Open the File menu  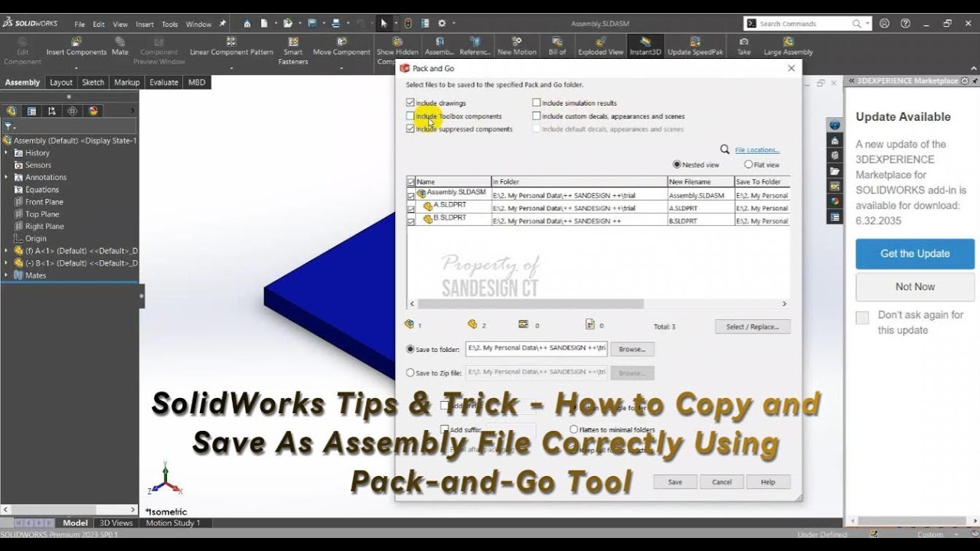click(x=80, y=24)
